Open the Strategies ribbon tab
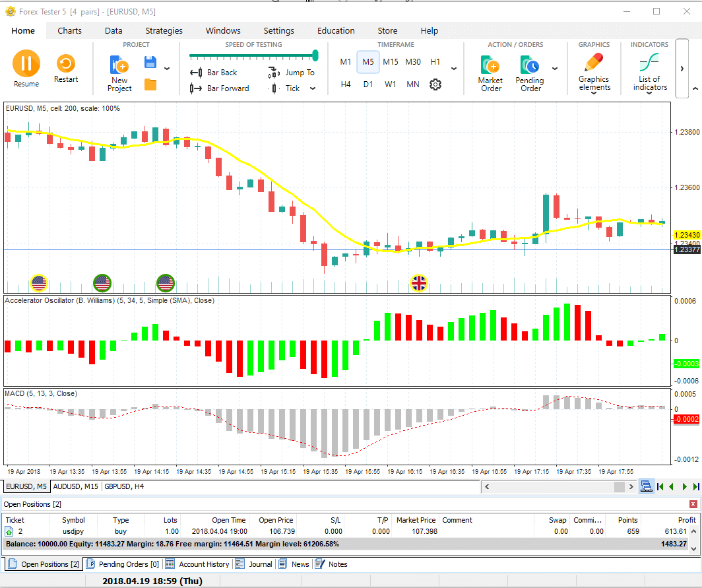Screen dimensions: 702x588 [164, 30]
